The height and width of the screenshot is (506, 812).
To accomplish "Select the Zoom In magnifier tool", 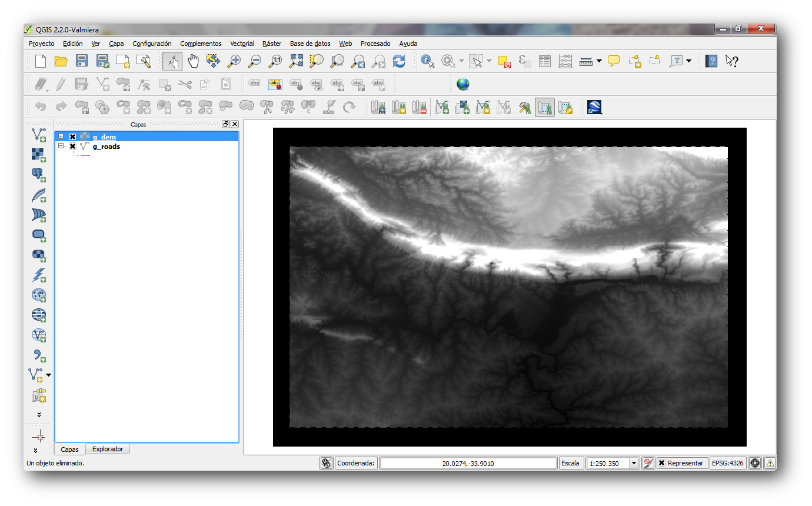I will pyautogui.click(x=234, y=61).
